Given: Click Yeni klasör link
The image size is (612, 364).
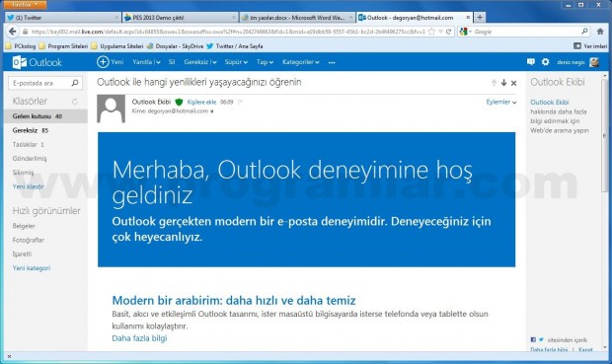Looking at the screenshot, I should click(x=28, y=186).
